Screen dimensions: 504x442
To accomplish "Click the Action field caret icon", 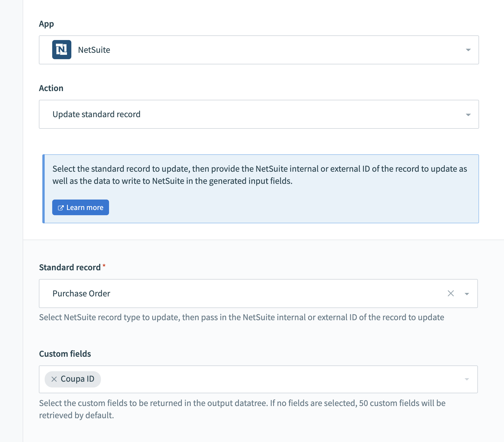I will pyautogui.click(x=467, y=114).
